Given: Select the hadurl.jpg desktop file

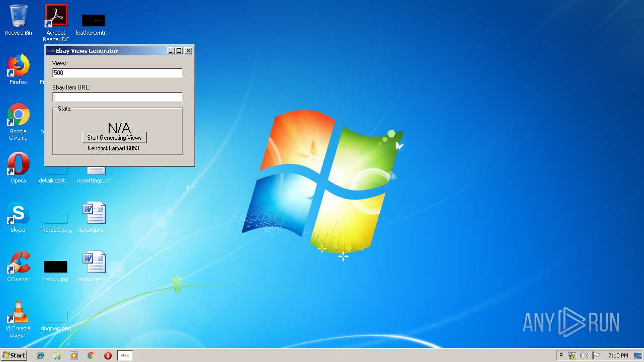Looking at the screenshot, I should 56,270.
